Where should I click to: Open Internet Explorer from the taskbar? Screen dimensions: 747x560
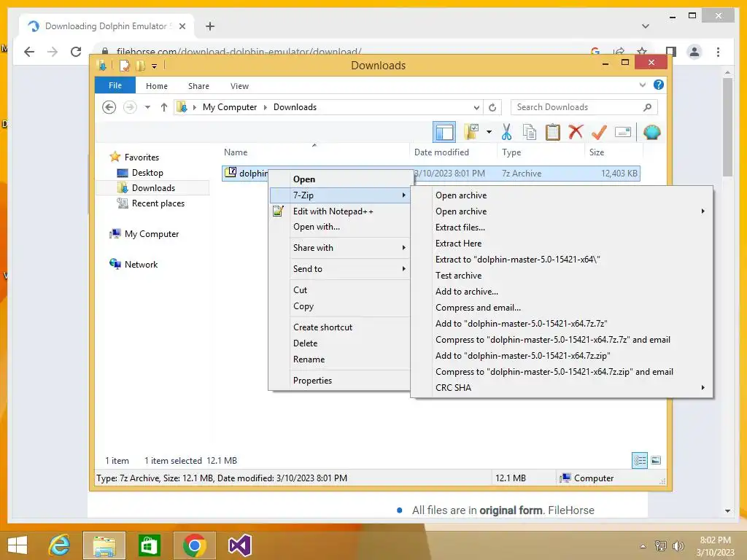coord(60,545)
